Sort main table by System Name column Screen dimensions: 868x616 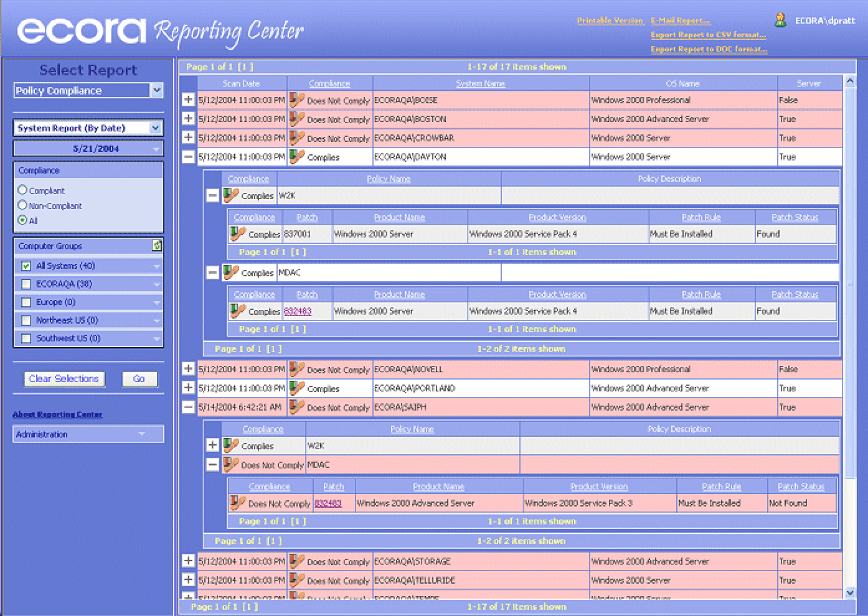(x=480, y=83)
